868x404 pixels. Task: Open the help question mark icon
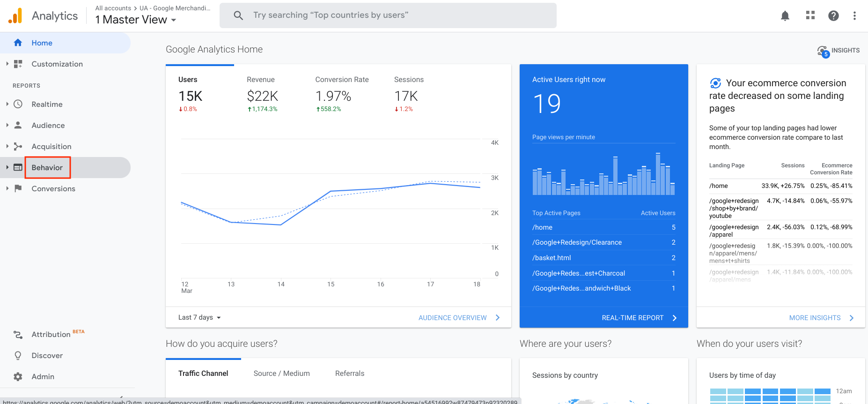click(833, 16)
